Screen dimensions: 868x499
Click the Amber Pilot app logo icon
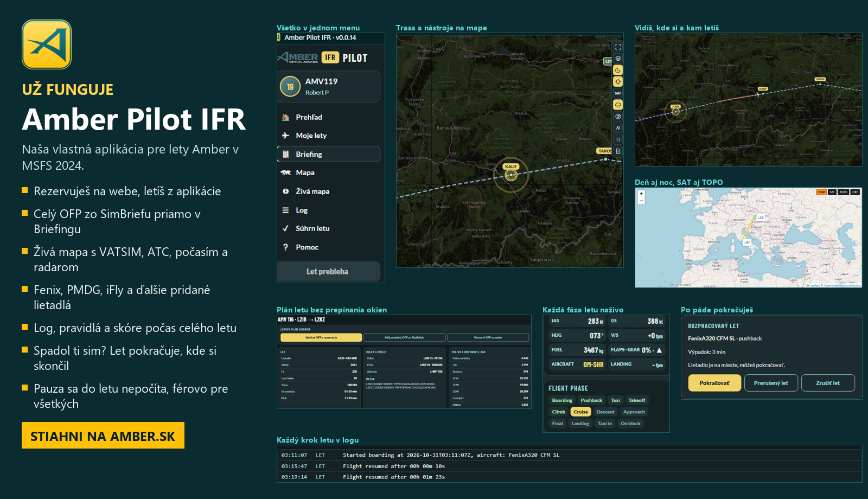pos(47,44)
